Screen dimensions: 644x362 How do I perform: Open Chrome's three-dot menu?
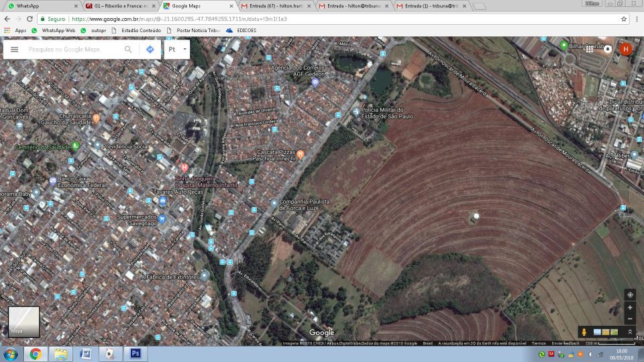point(636,19)
